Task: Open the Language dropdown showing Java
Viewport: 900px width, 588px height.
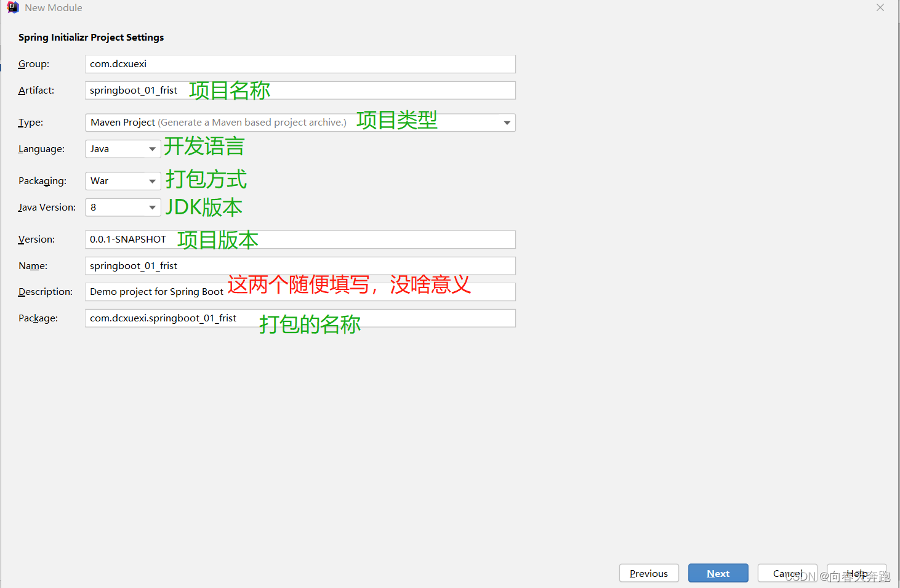Action: (x=123, y=149)
